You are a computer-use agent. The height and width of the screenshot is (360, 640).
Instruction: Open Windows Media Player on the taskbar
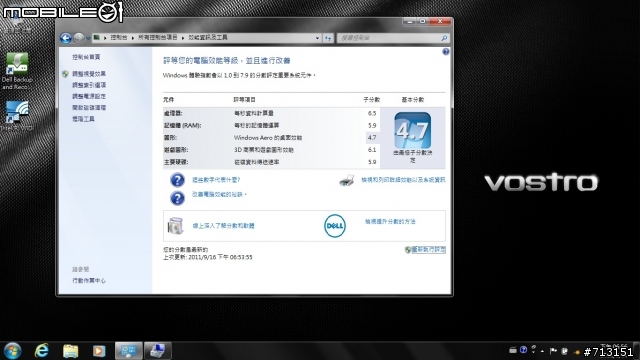[x=99, y=351]
